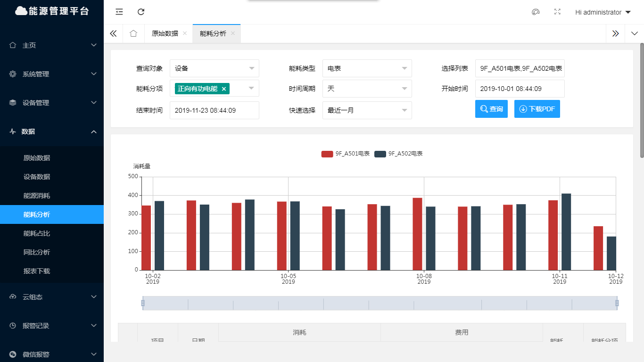Open the 时间周期 dropdown
The image size is (644, 362).
tap(367, 89)
